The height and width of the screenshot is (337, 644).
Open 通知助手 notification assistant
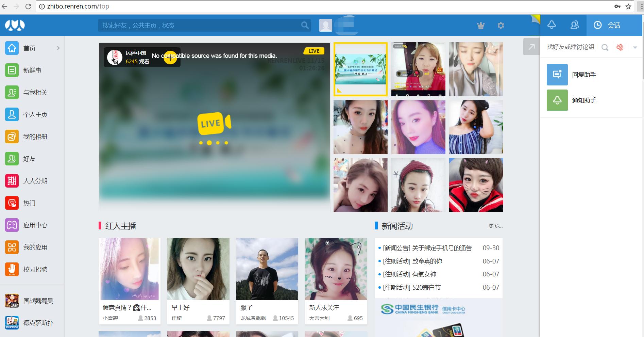(x=584, y=100)
